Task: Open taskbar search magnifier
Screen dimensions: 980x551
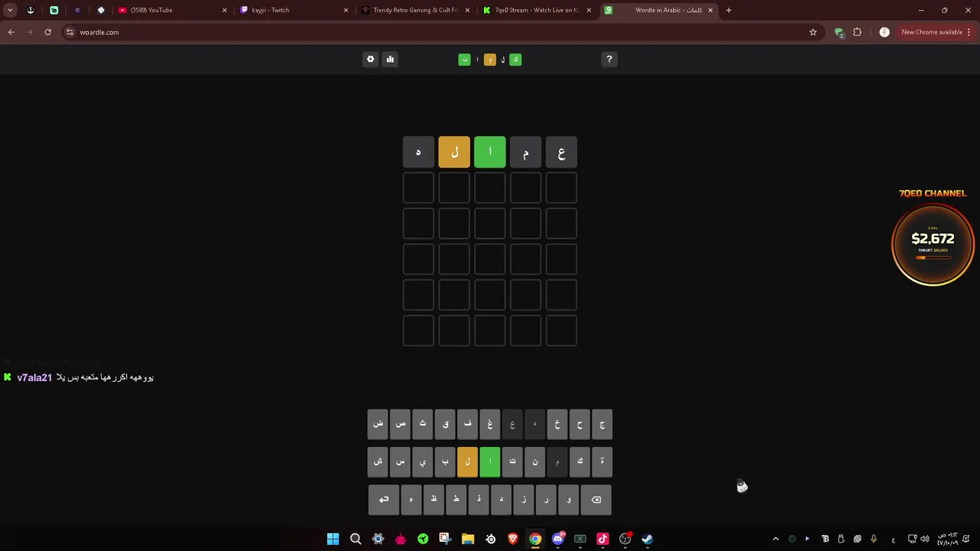Action: coord(355,539)
